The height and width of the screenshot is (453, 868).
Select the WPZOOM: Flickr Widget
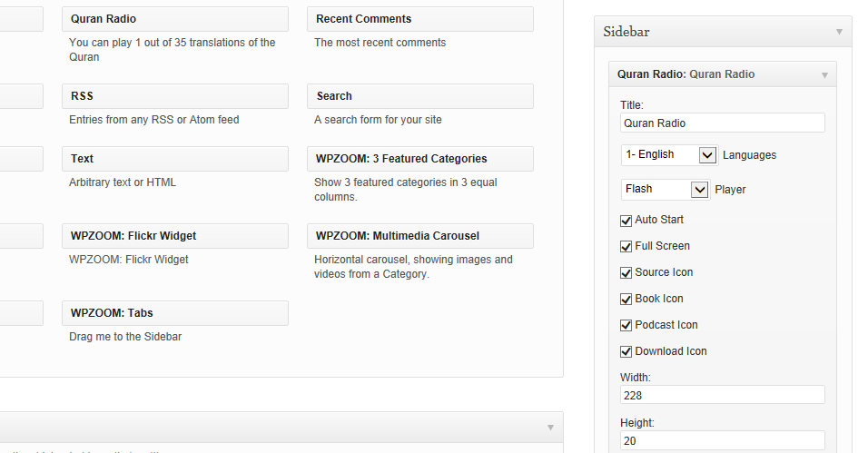(175, 236)
